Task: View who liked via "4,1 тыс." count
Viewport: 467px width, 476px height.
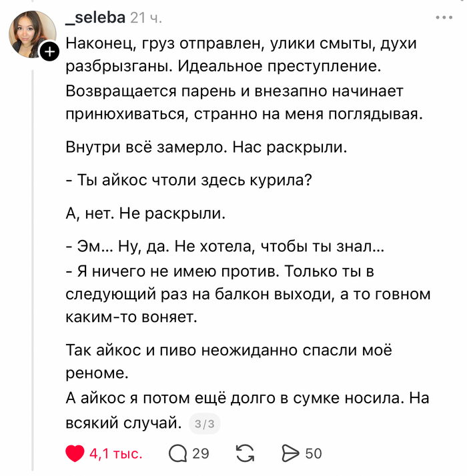Action: [115, 453]
